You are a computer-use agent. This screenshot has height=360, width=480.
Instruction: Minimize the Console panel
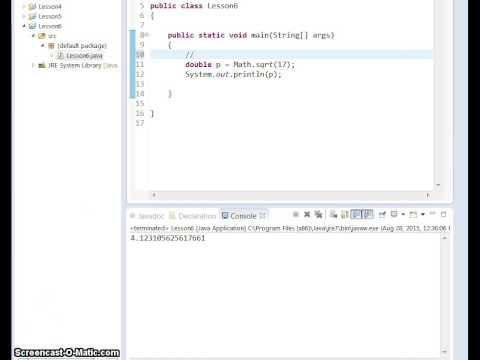click(x=432, y=213)
